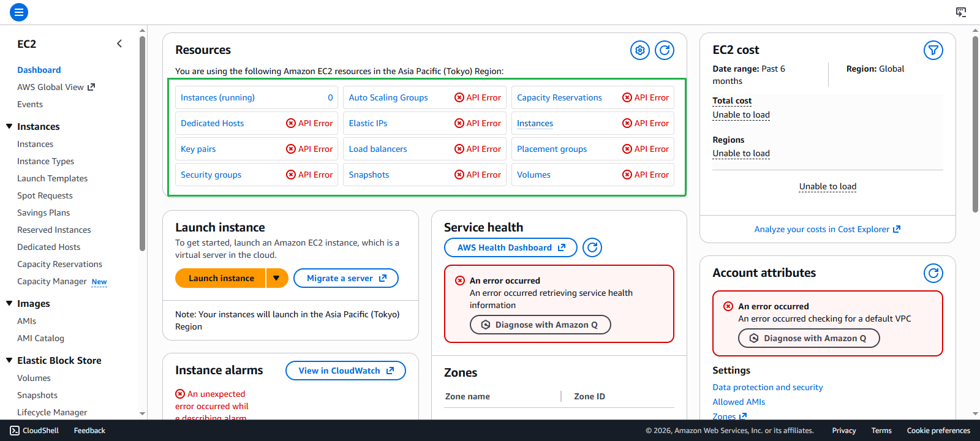Click the Zone ID column header
This screenshot has height=441, width=980.
589,396
